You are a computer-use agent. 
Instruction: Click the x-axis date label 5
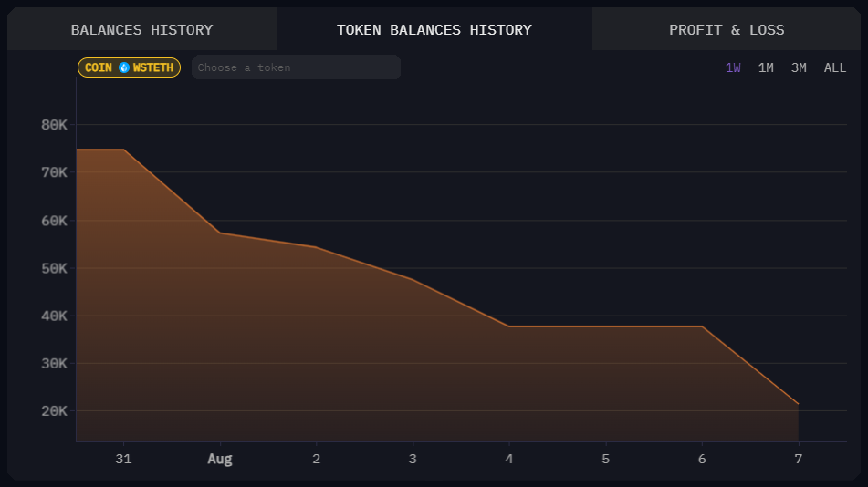pos(606,459)
